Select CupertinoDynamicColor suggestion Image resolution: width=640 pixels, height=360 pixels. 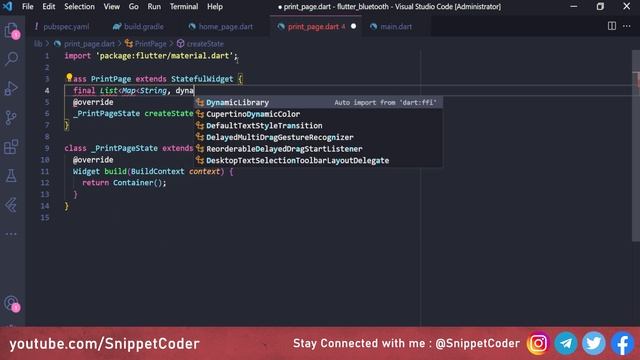click(318, 114)
